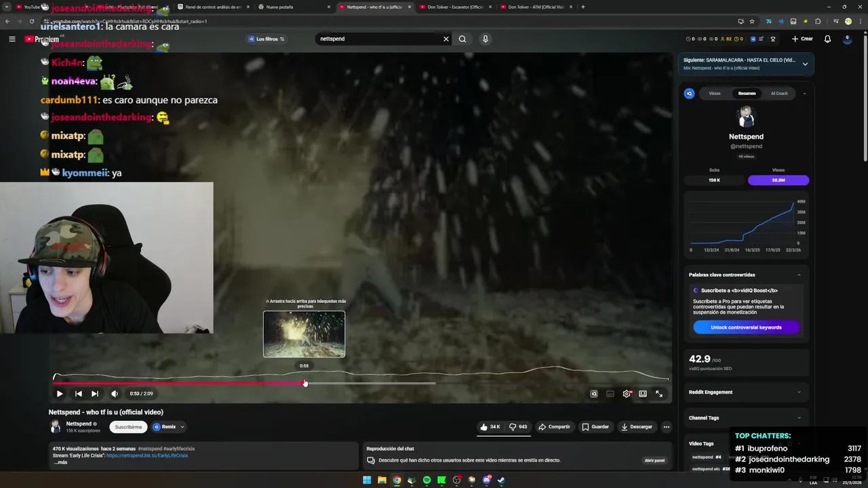Click Unlock controversial keywords button
868x488 pixels.
(746, 327)
